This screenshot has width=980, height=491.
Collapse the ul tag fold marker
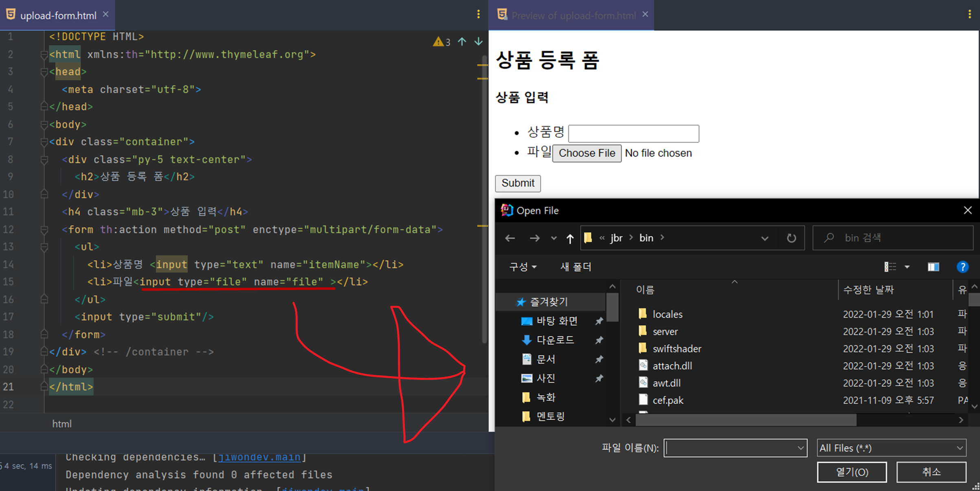[44, 247]
